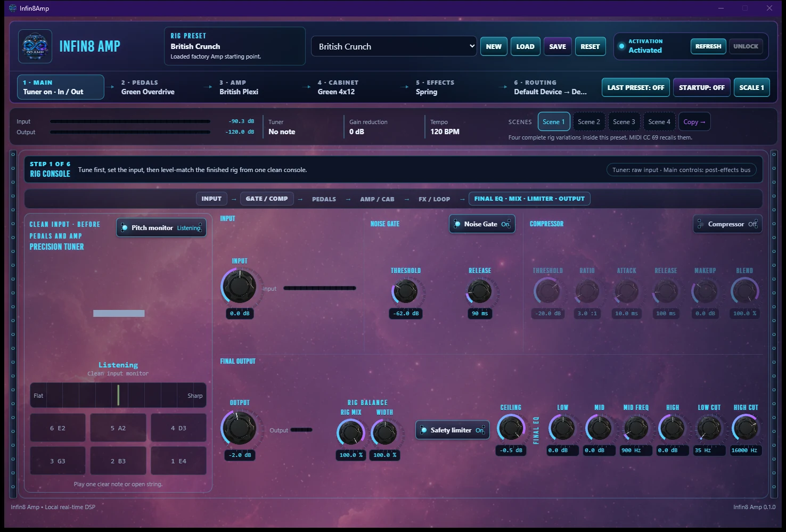Click the compressor BLEND knob

pyautogui.click(x=744, y=291)
